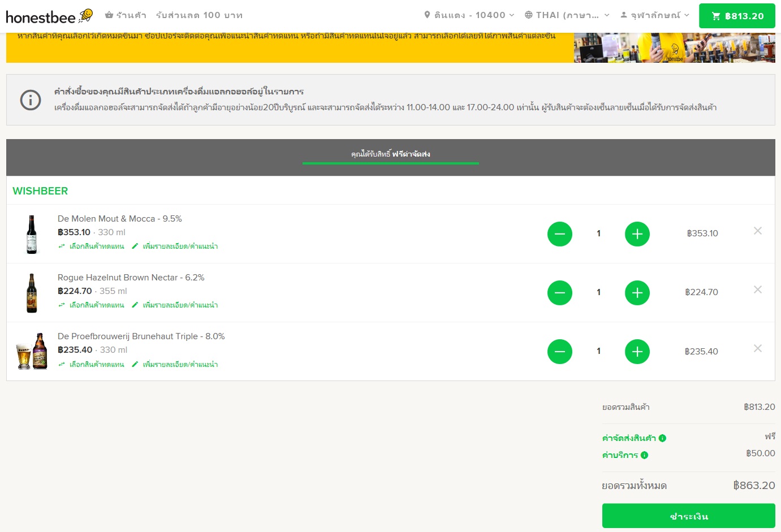
Task: Select the ฿50.00 service fee value
Action: pyautogui.click(x=761, y=453)
